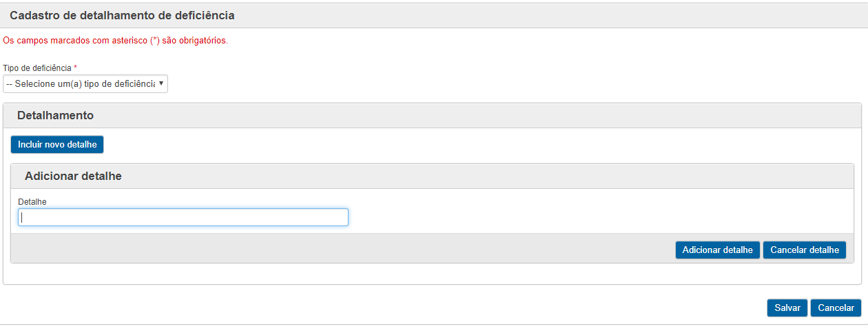The width and height of the screenshot is (868, 333).
Task: Click the Incluir novo detalhe button
Action: [57, 145]
